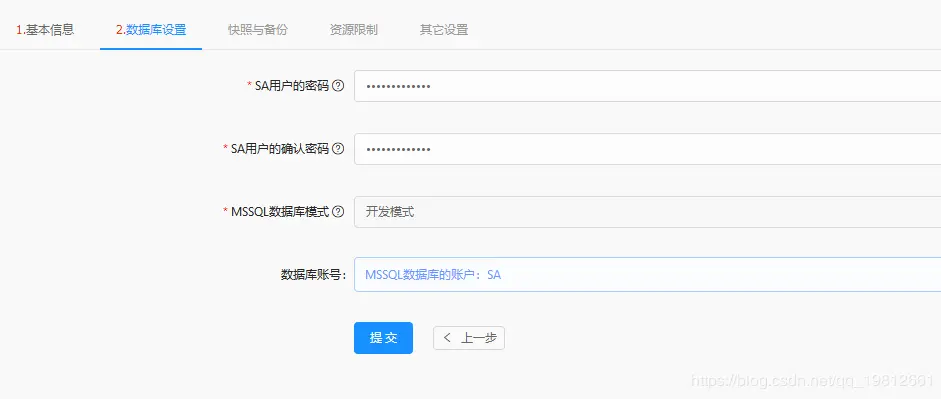Click the SA用户的密码 label text

(x=292, y=86)
